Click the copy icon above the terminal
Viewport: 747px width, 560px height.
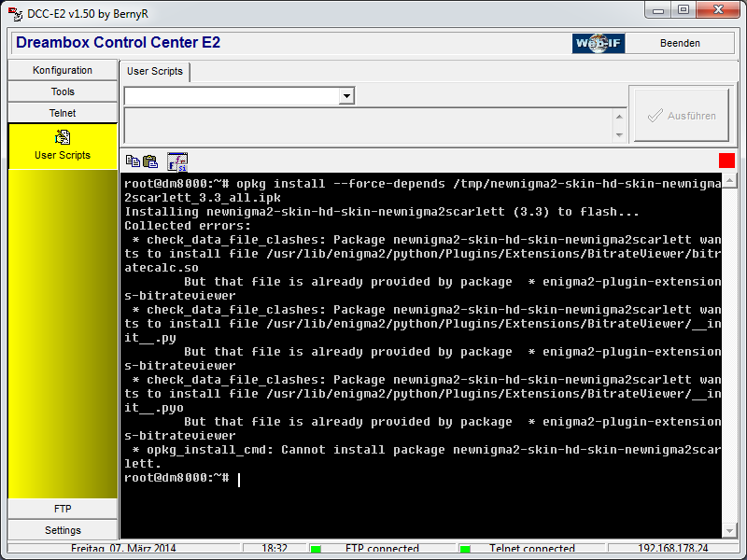coord(133,161)
